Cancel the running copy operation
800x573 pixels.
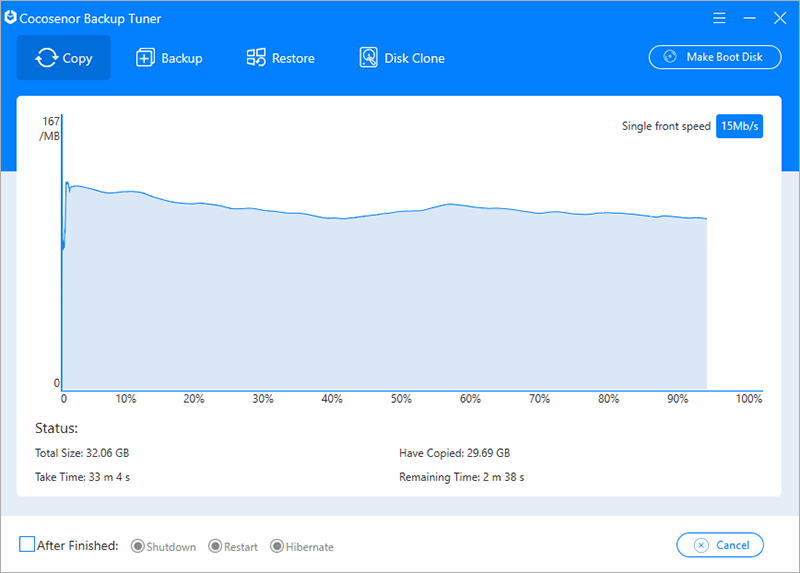point(720,545)
